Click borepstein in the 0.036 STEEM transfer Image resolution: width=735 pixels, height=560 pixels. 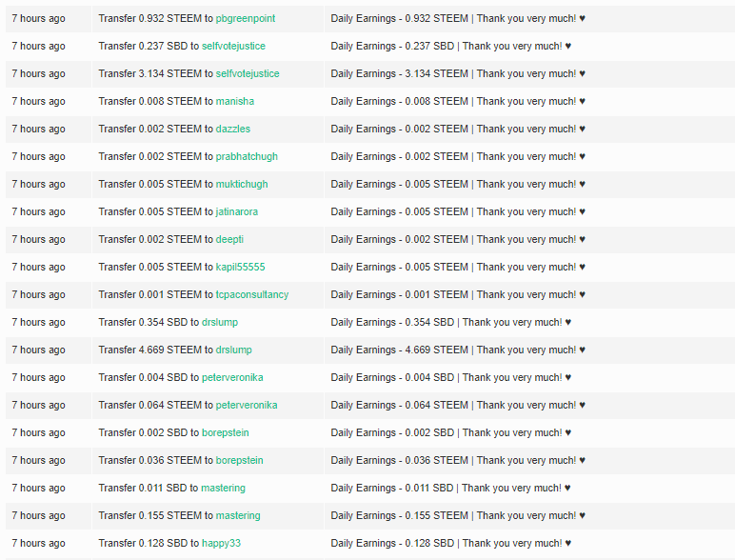[x=240, y=461]
